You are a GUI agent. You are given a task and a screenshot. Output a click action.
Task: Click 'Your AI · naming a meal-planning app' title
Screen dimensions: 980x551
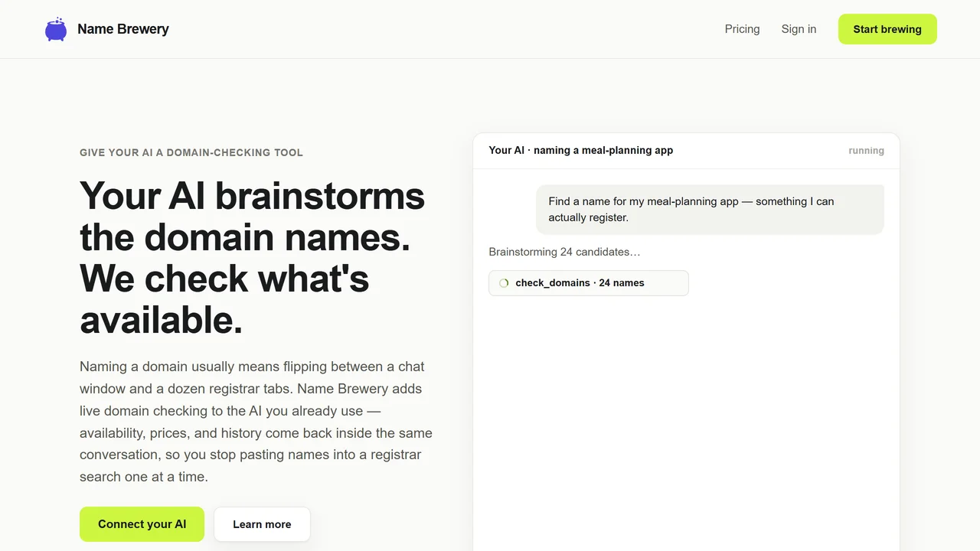(x=581, y=150)
